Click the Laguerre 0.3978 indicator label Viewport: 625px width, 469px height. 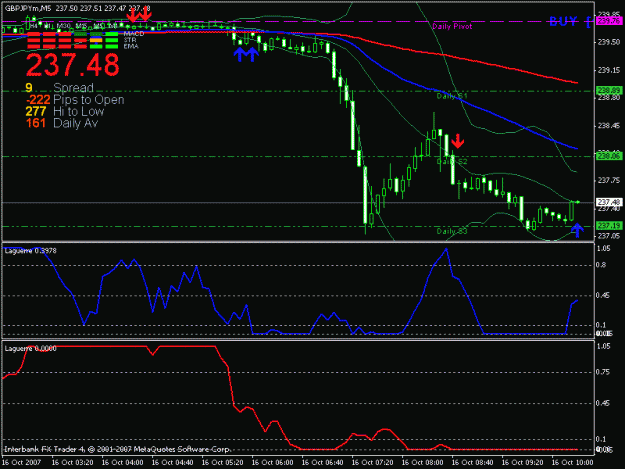(x=30, y=251)
